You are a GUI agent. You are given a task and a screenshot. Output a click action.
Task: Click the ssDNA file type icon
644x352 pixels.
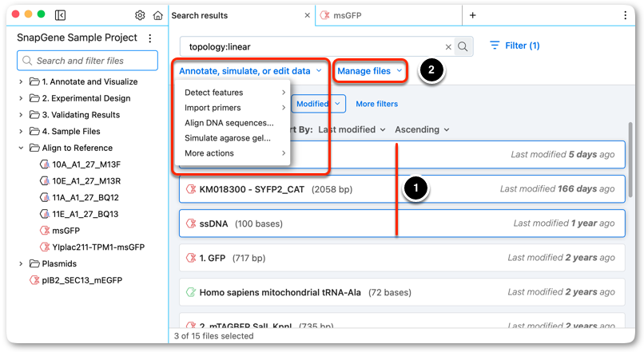point(191,223)
